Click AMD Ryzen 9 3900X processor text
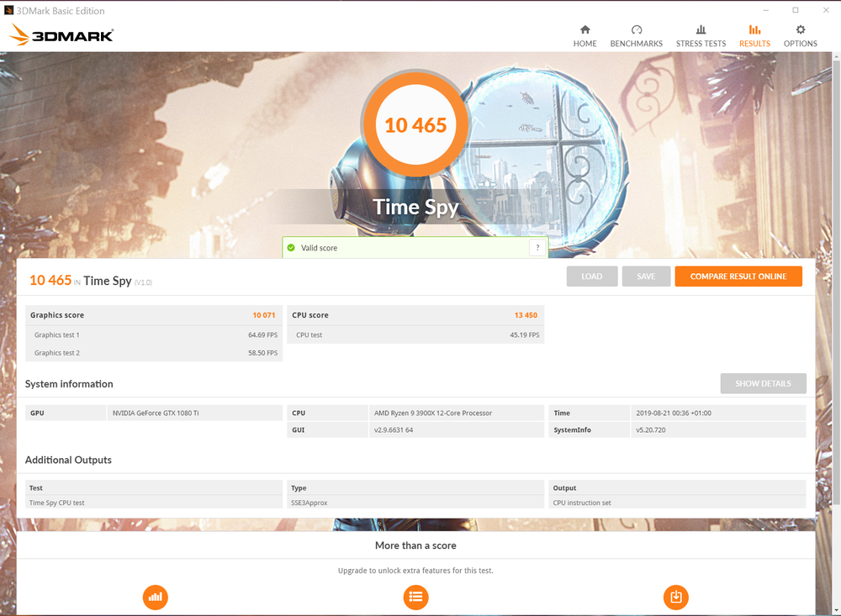The image size is (841, 616). pos(433,413)
